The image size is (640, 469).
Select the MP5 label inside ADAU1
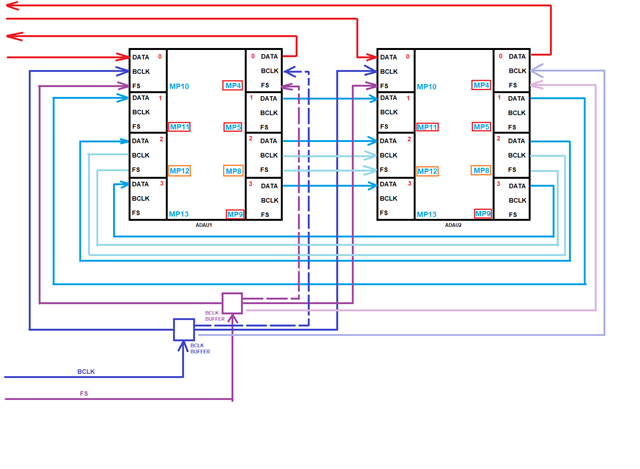[x=233, y=127]
